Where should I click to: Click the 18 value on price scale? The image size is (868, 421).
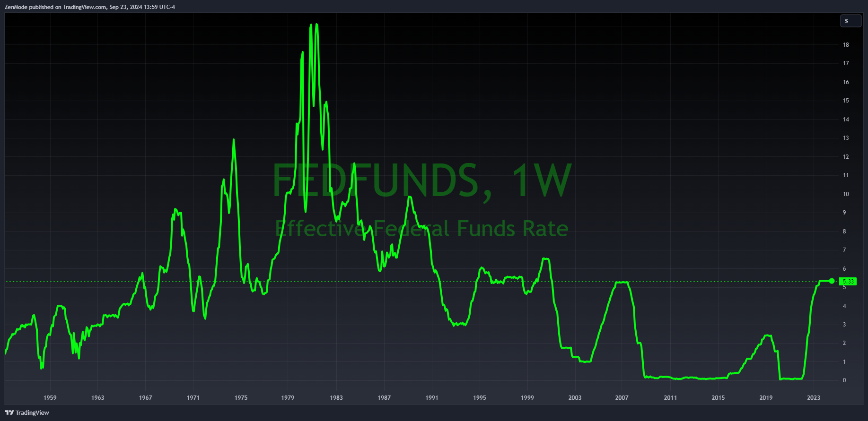click(846, 45)
